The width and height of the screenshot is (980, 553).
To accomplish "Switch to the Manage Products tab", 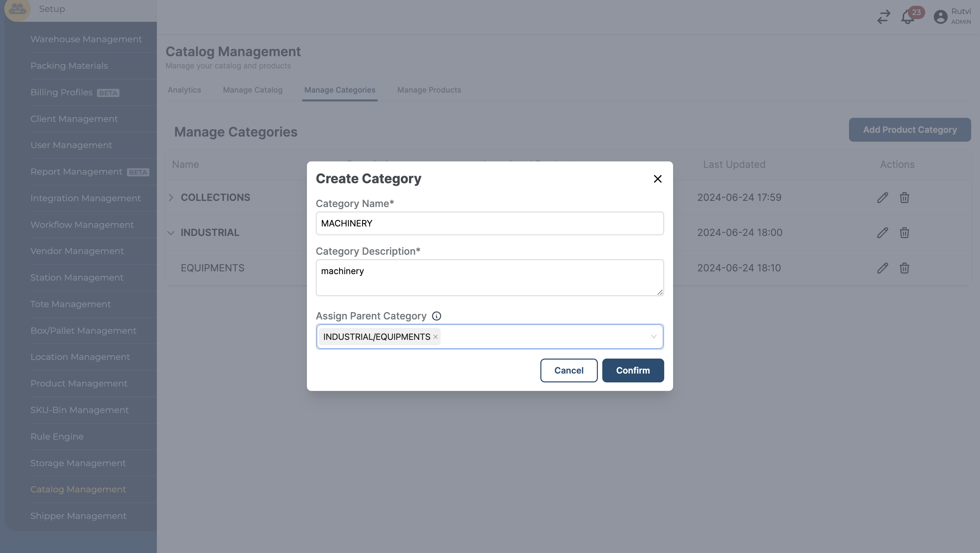I will [429, 90].
